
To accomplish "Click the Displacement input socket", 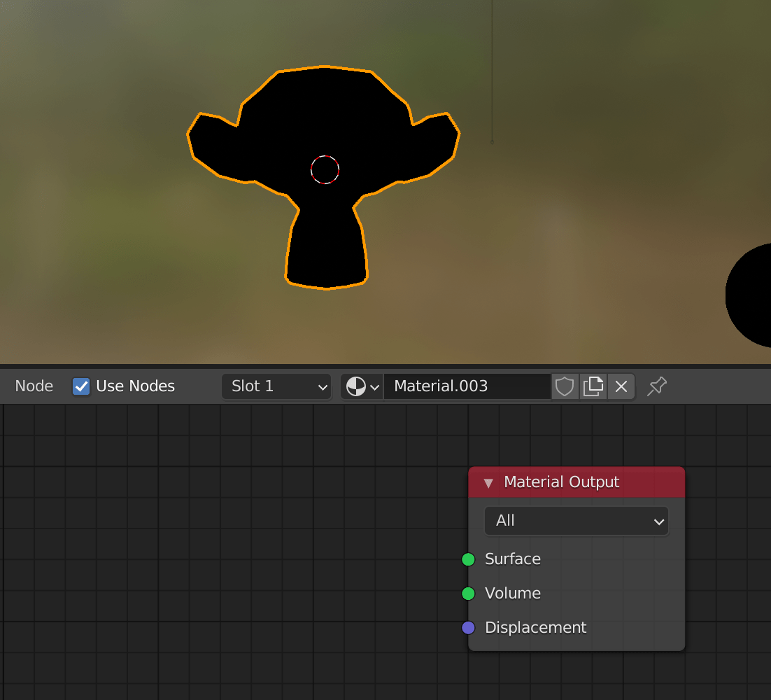I will coord(468,628).
